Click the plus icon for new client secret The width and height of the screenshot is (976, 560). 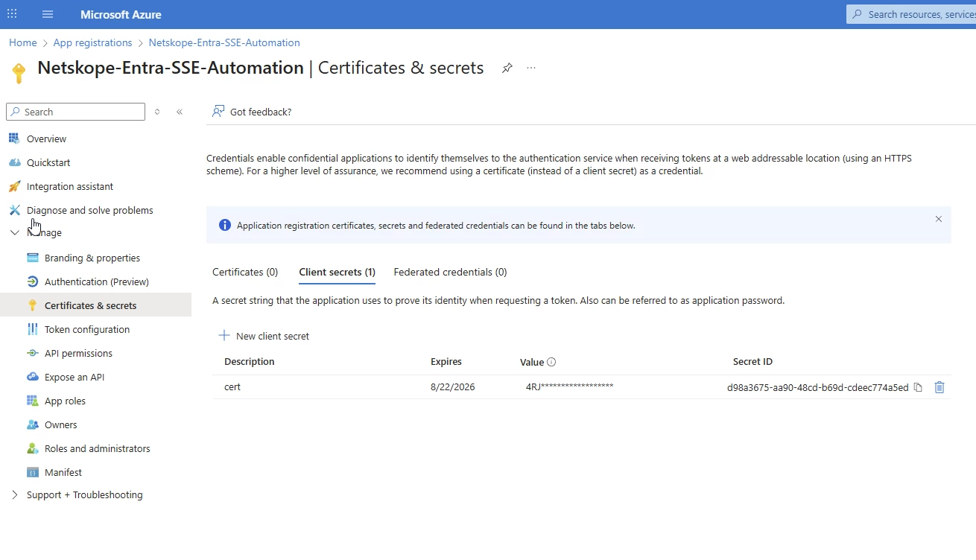224,336
